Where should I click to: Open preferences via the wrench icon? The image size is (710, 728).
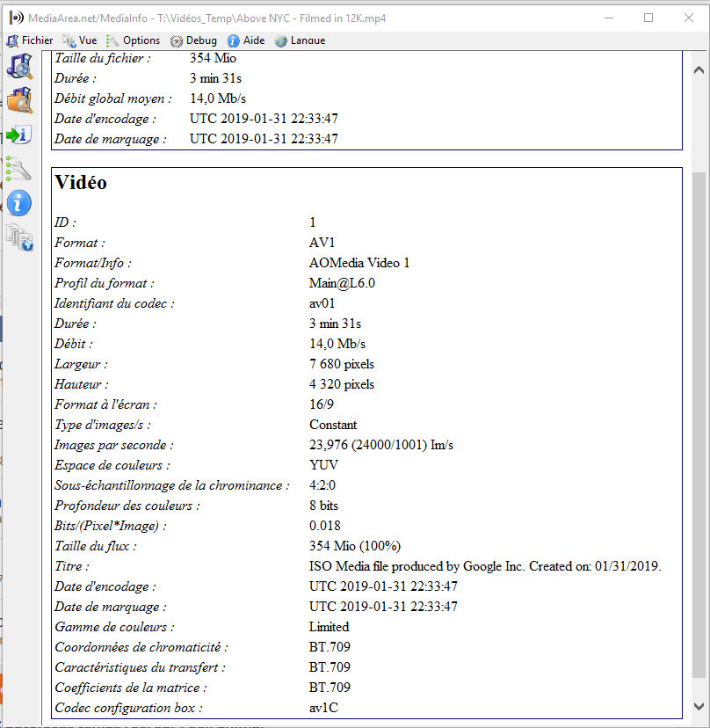(x=19, y=169)
